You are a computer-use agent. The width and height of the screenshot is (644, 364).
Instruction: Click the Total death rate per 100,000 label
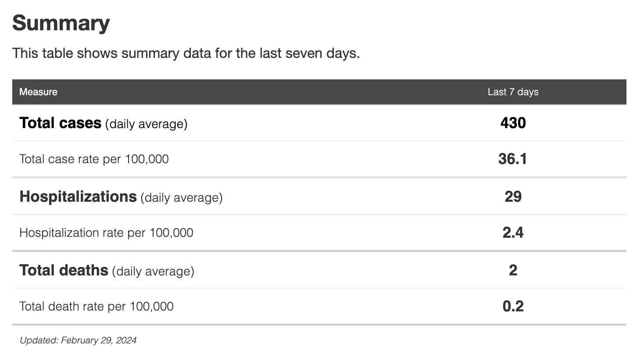coord(97,307)
